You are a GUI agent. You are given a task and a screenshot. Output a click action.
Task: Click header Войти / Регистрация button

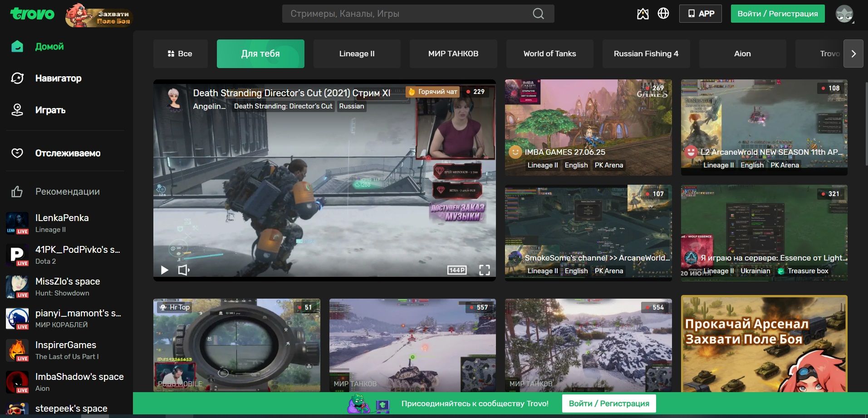pyautogui.click(x=778, y=14)
